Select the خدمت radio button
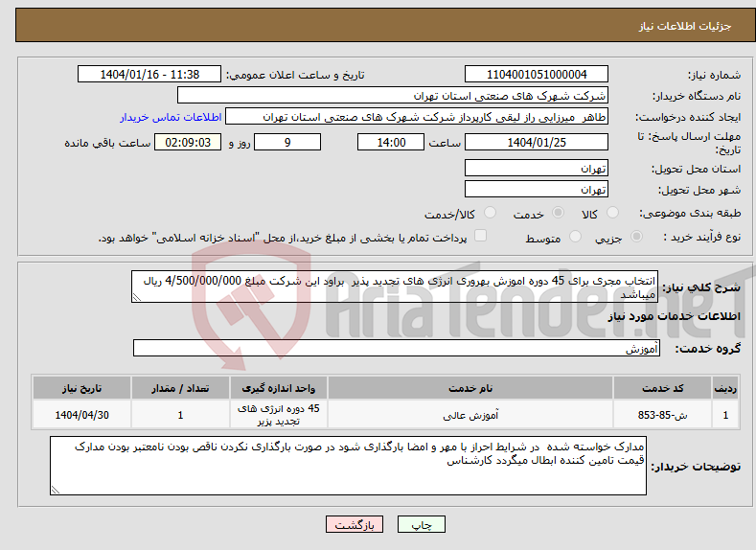The width and height of the screenshot is (756, 550). point(558,212)
